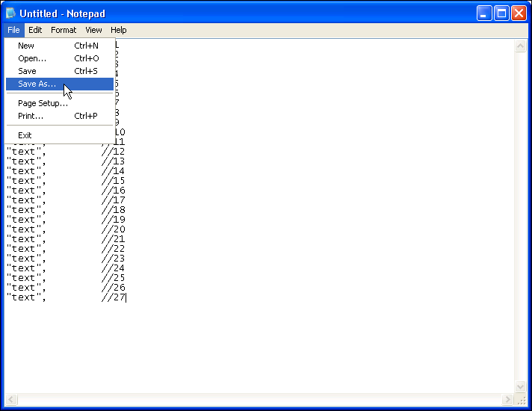Open the View menu
The height and width of the screenshot is (411, 532).
(x=93, y=30)
